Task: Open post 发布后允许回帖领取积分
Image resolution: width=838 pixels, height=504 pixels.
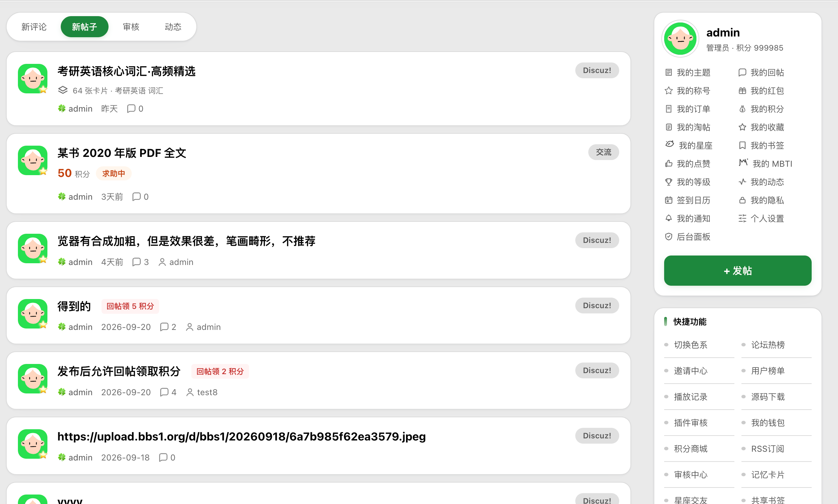Action: click(119, 371)
